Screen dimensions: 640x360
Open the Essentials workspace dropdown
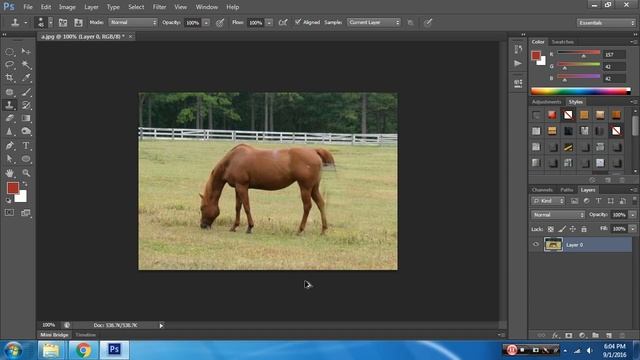(x=606, y=23)
